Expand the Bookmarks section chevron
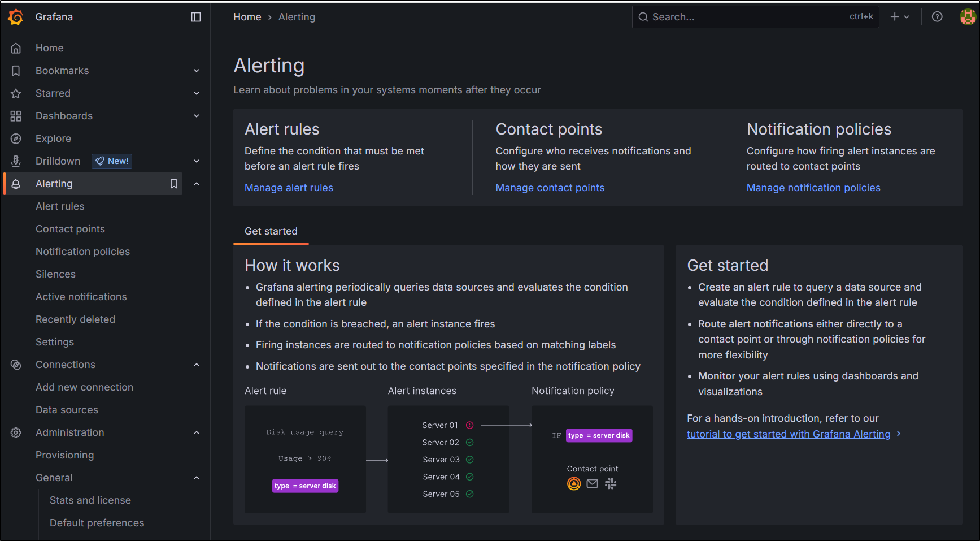The height and width of the screenshot is (541, 980). pos(197,71)
